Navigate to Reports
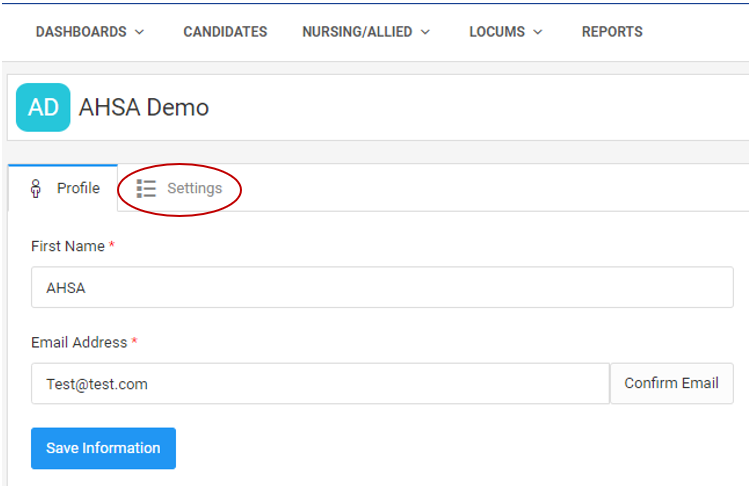Image resolution: width=751 pixels, height=486 pixels. (x=612, y=32)
